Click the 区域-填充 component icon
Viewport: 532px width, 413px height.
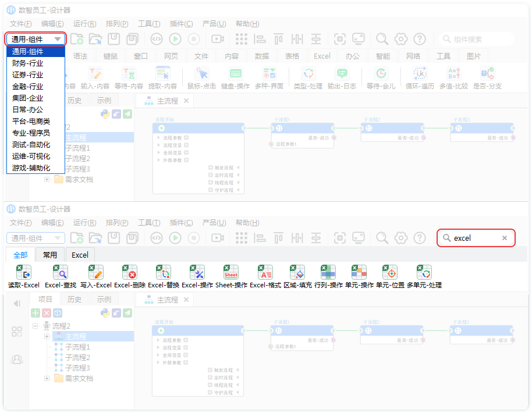297,272
